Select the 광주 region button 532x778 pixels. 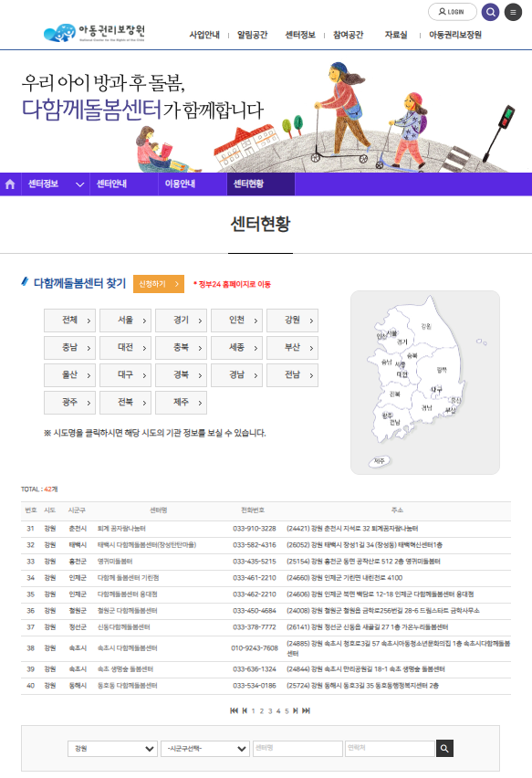(69, 403)
